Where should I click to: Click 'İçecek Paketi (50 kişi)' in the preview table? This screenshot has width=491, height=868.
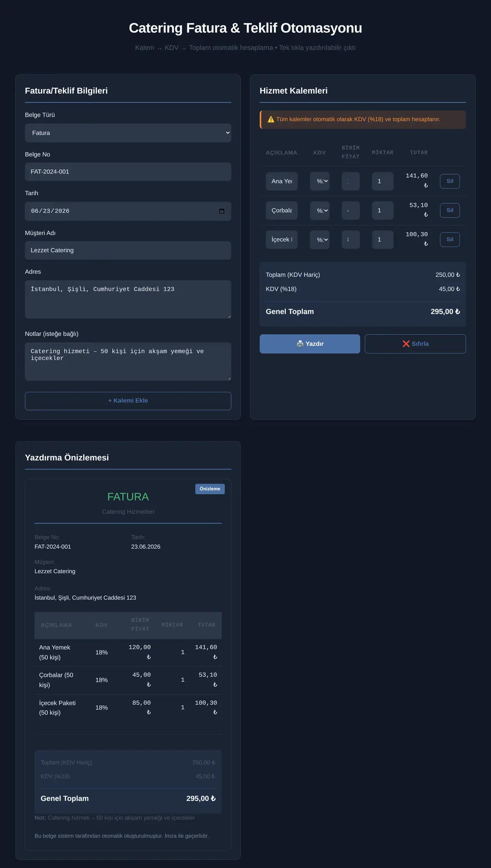point(57,708)
